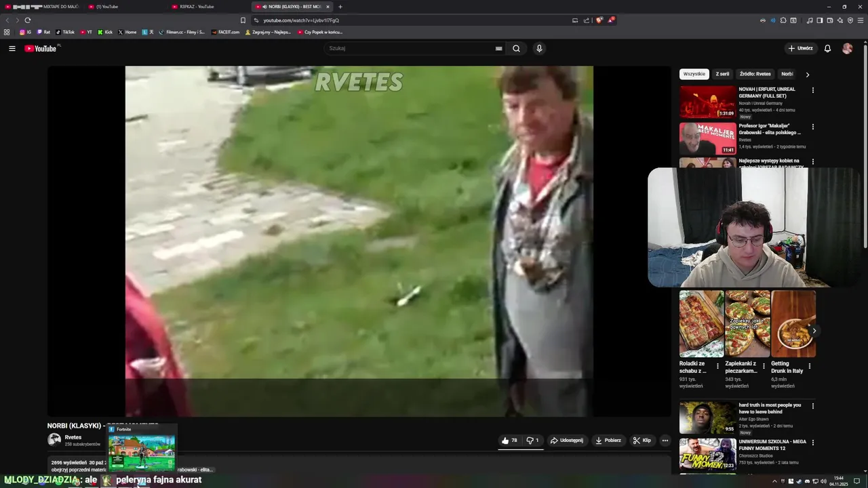Reload the page
This screenshot has width=868, height=488.
pos(28,20)
